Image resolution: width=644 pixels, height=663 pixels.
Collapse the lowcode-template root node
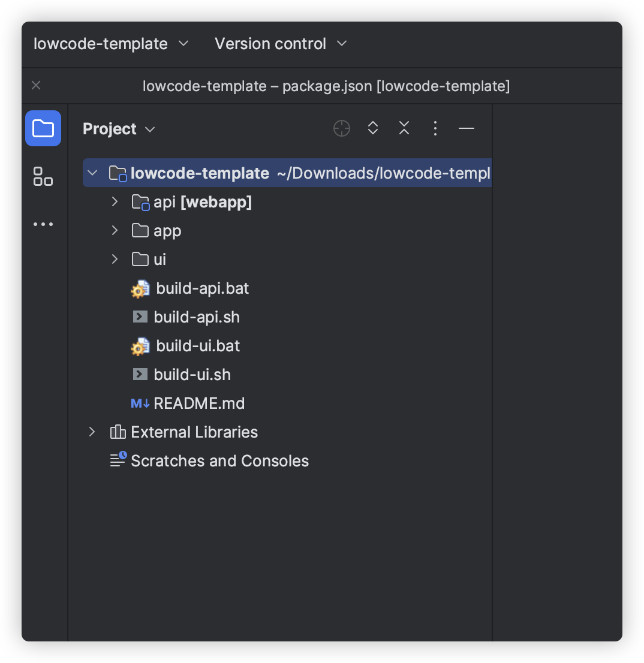pyautogui.click(x=92, y=173)
